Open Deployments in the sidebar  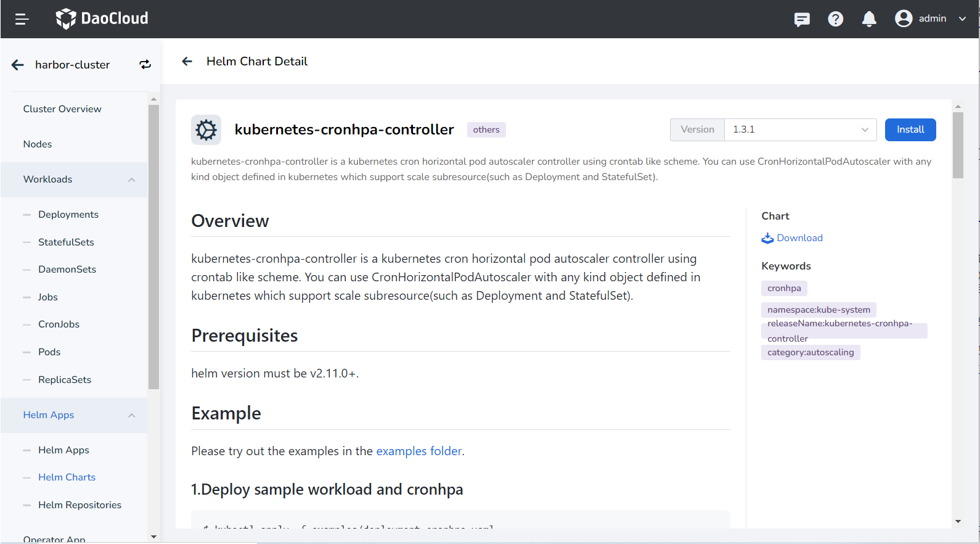[68, 215]
